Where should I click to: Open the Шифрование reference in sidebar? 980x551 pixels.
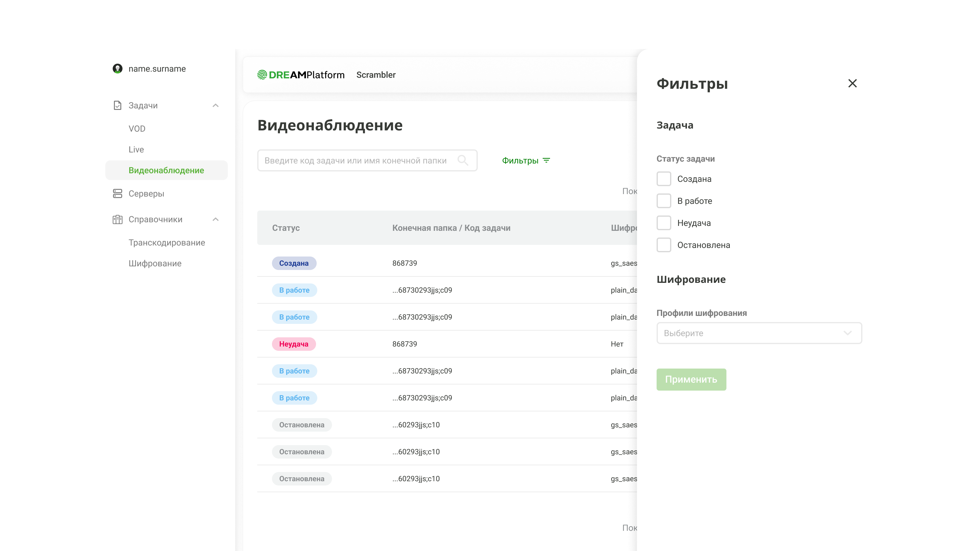[155, 264]
